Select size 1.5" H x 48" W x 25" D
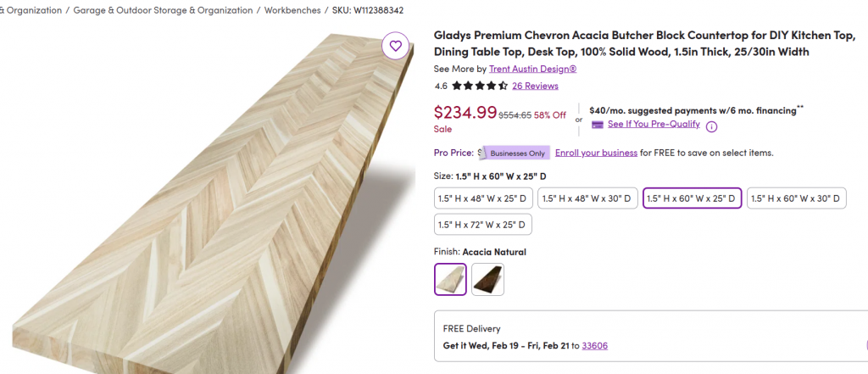 click(482, 198)
